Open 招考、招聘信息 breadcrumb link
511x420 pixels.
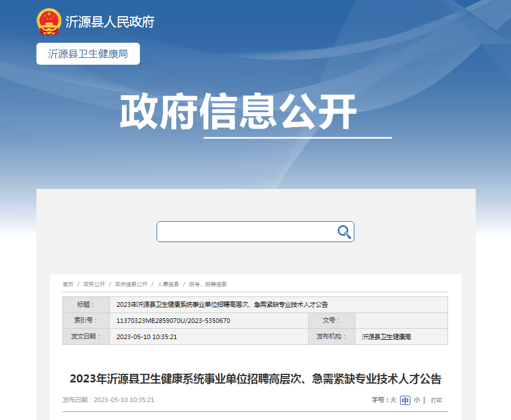(x=208, y=284)
